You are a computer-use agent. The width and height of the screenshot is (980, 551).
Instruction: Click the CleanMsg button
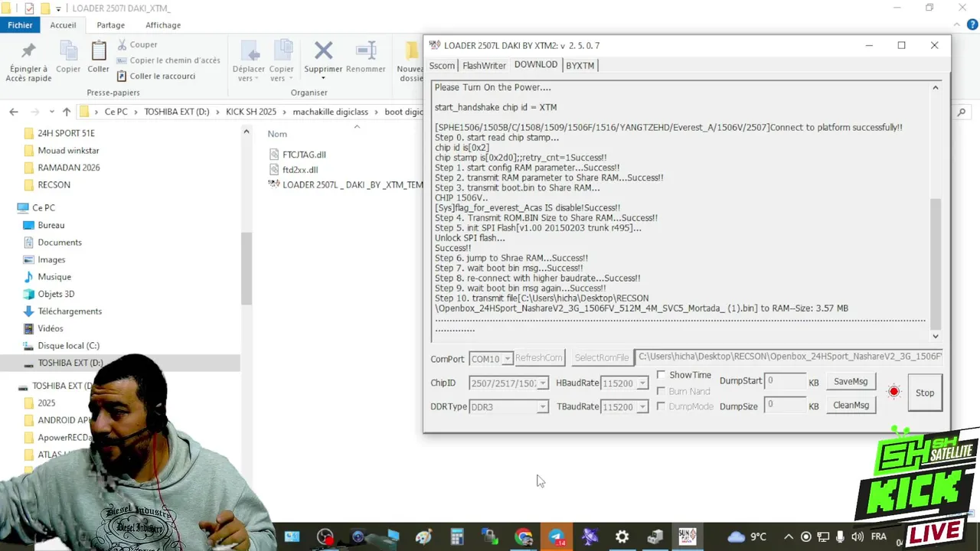[x=851, y=405]
